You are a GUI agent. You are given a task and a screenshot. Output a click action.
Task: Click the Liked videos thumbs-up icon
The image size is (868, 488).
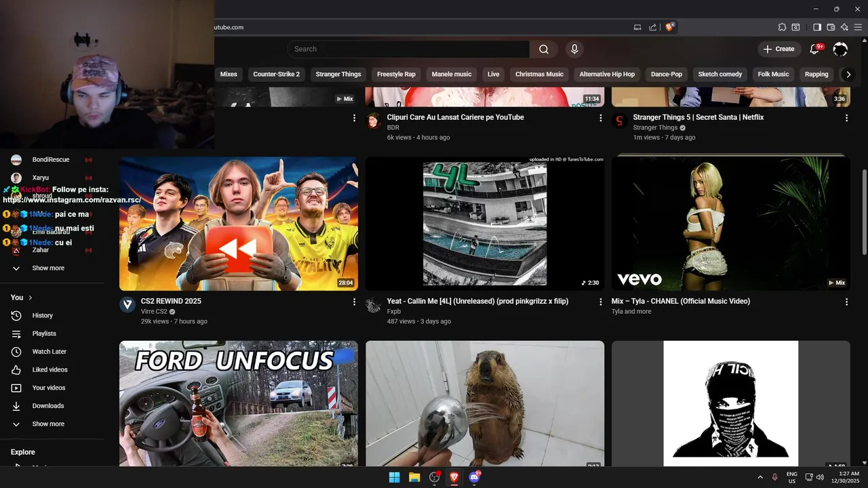tap(16, 369)
